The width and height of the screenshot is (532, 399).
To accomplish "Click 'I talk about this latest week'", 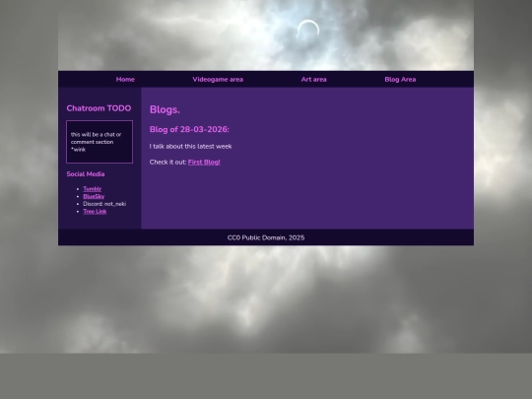I will pos(191,146).
